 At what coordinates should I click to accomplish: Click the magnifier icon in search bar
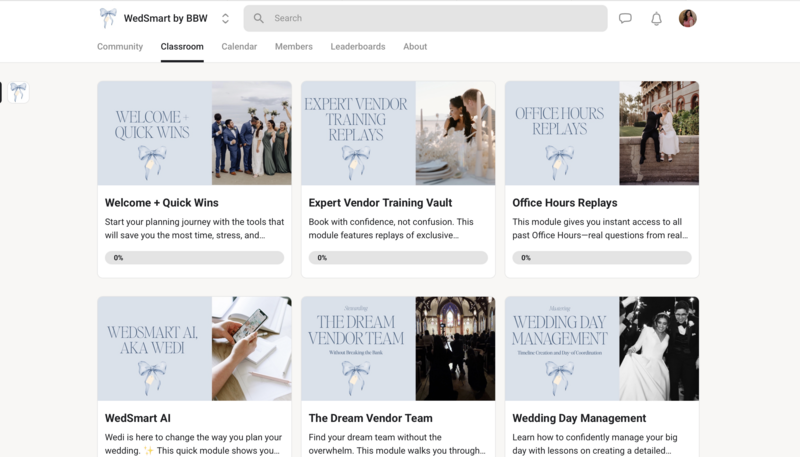[x=259, y=18]
